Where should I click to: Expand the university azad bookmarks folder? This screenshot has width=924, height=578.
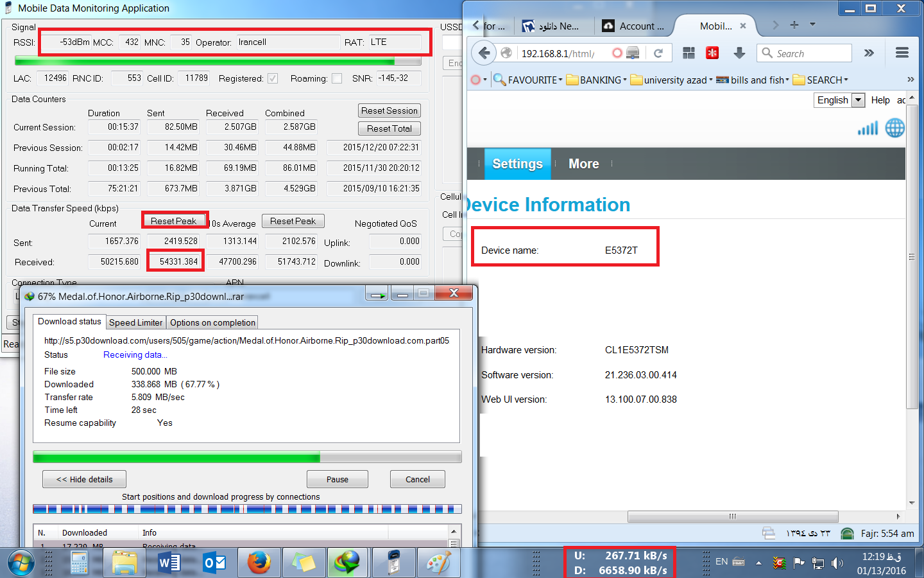click(x=671, y=80)
